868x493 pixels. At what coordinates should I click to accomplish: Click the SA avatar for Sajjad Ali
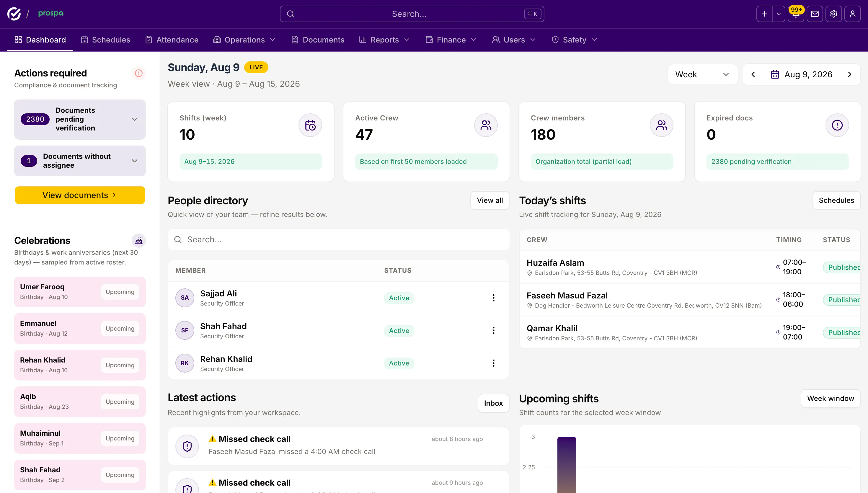pyautogui.click(x=185, y=298)
